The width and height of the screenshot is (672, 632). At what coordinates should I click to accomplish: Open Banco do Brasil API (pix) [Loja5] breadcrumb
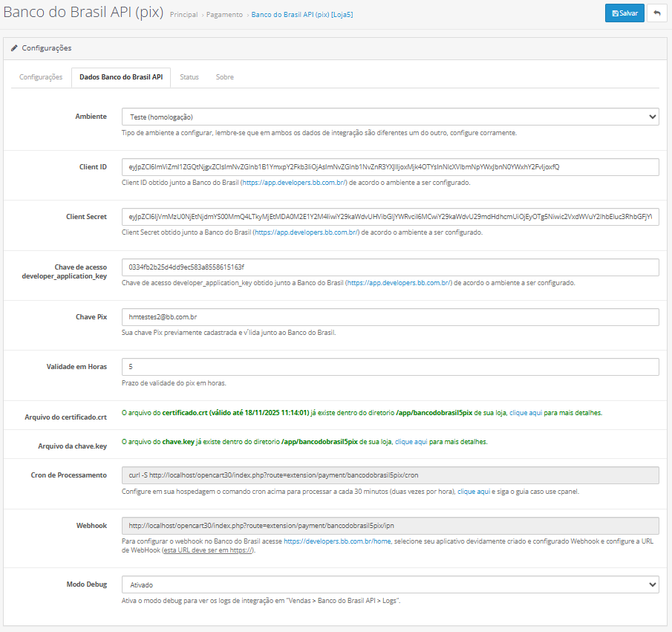[x=302, y=15]
